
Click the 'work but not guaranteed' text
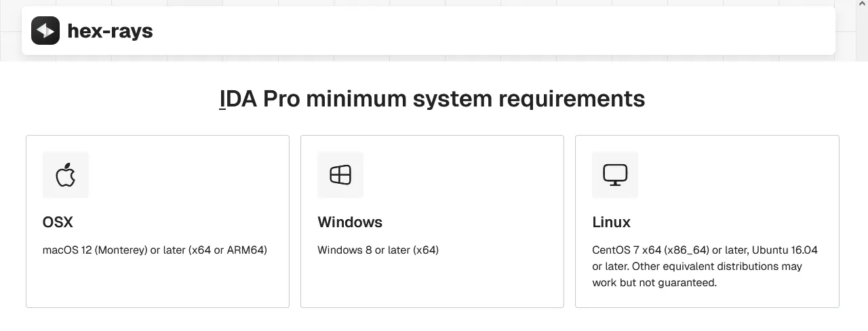click(654, 283)
